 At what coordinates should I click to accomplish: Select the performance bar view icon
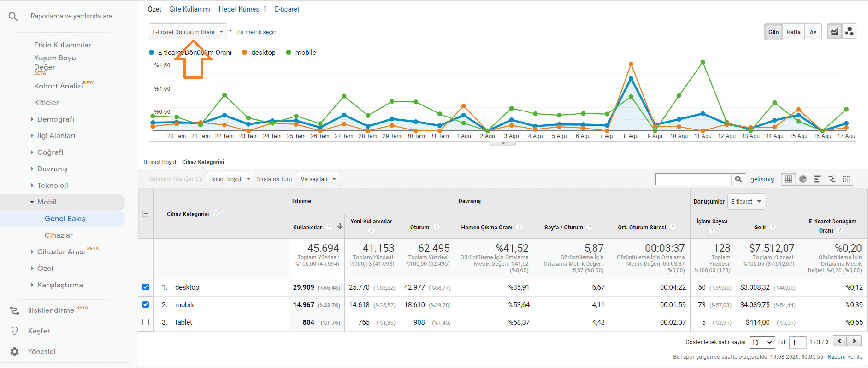click(817, 179)
